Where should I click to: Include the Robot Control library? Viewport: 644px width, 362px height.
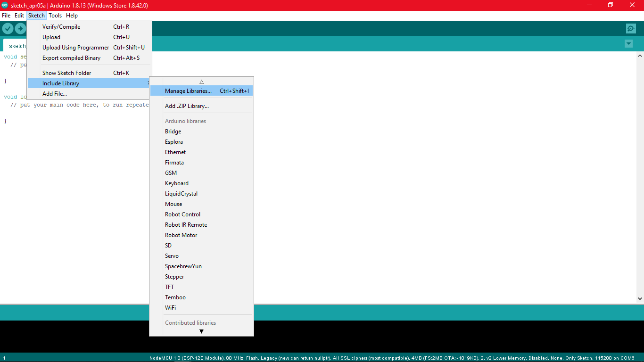click(x=201, y=214)
